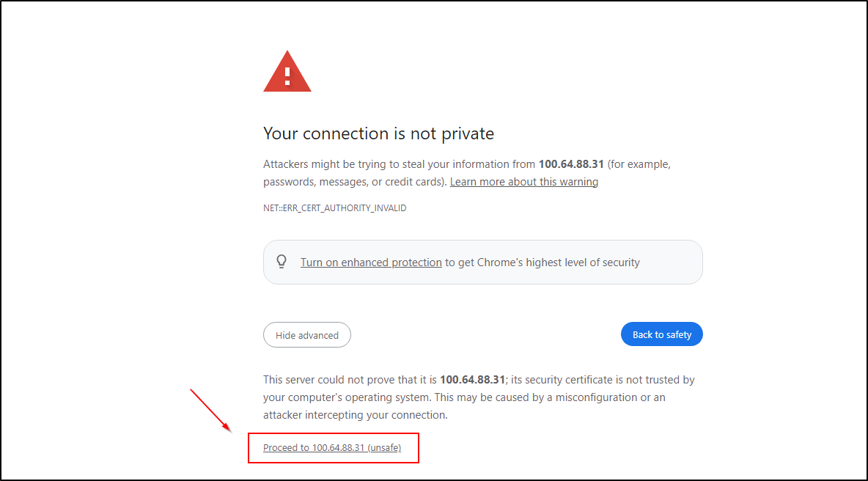Viewport: 868px width, 481px height.
Task: Click the bold 100.64.88.31 address in the attackers warning
Action: click(571, 164)
